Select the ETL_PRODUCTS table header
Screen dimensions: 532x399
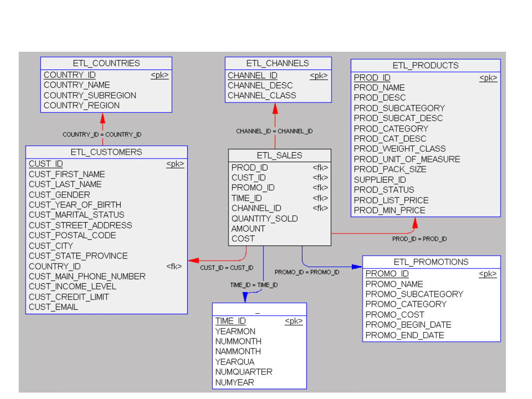425,66
